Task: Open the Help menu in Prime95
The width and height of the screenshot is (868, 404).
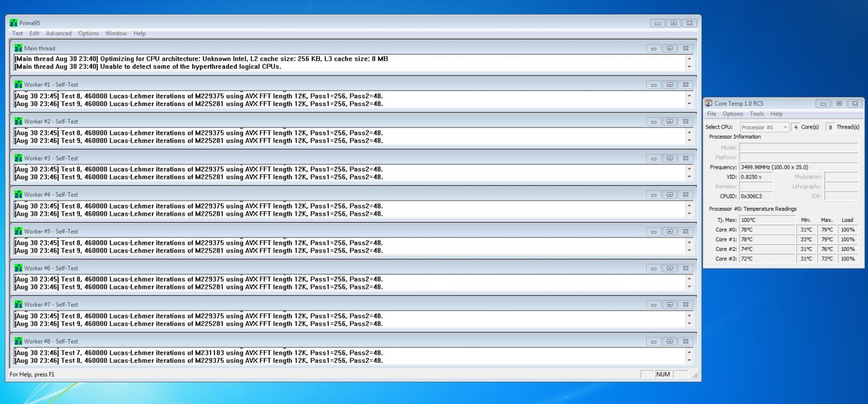Action: [139, 34]
